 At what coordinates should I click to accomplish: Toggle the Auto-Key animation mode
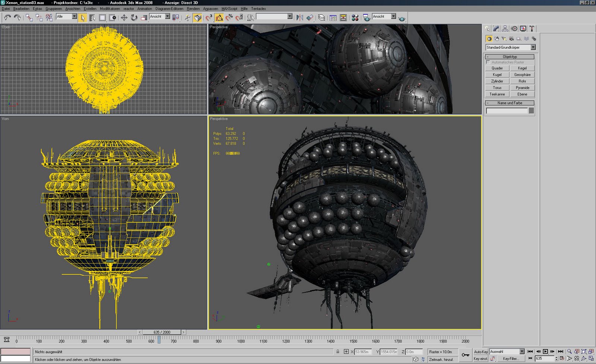(481, 352)
